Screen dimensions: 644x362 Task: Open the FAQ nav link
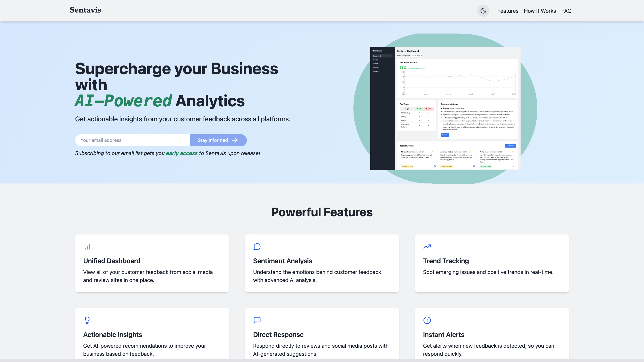[x=566, y=11]
